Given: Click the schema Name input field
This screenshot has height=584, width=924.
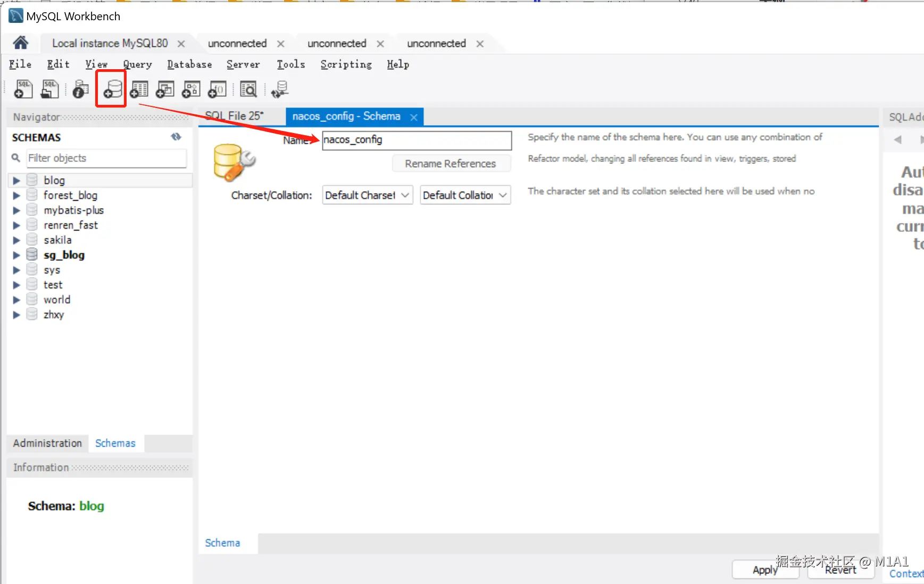Looking at the screenshot, I should click(417, 140).
